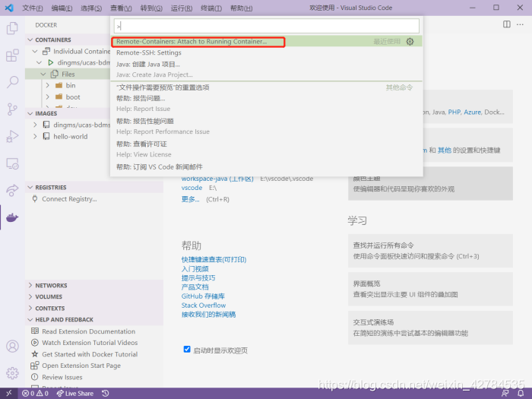
Task: Select the Remote-SSH: Settings command
Action: click(266, 52)
